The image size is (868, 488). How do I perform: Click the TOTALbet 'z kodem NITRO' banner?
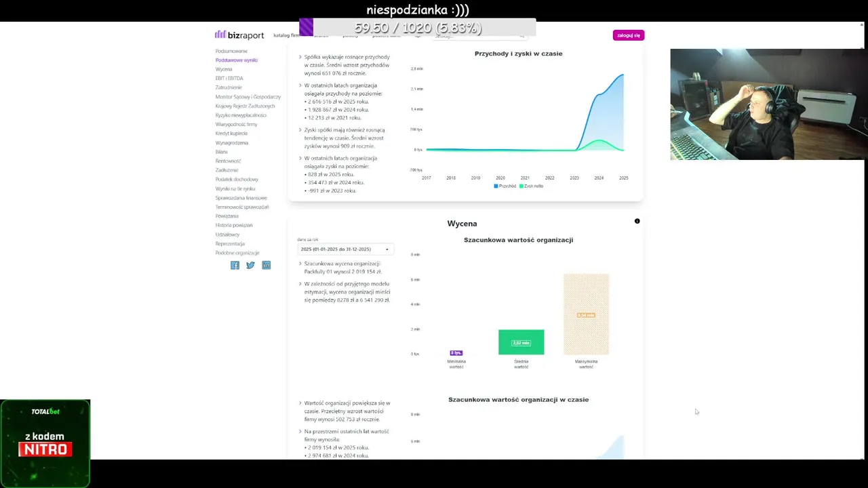45,443
